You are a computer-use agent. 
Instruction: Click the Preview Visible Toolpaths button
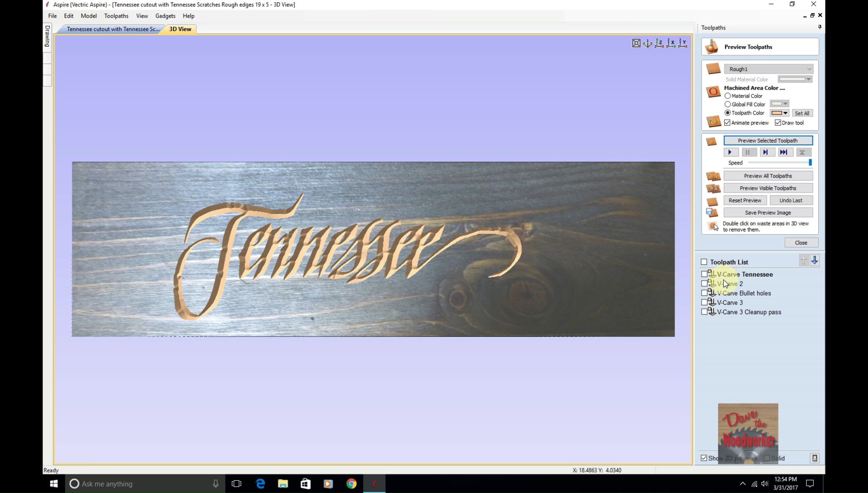pyautogui.click(x=768, y=188)
